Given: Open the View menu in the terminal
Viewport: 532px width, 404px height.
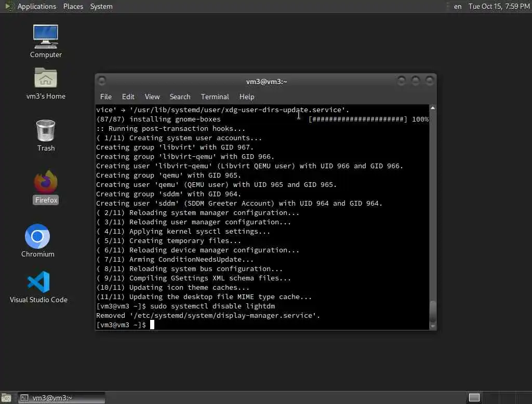Looking at the screenshot, I should [x=152, y=97].
